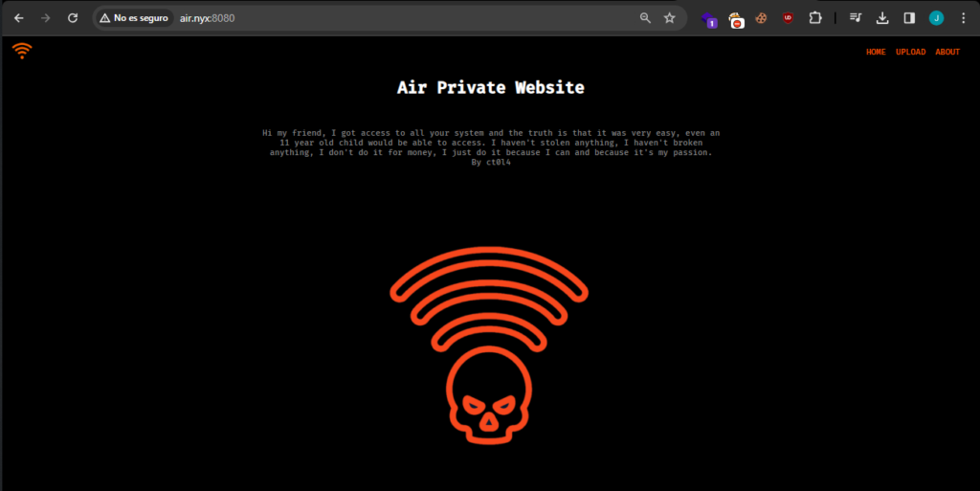Click the browser forward arrow

tap(46, 18)
